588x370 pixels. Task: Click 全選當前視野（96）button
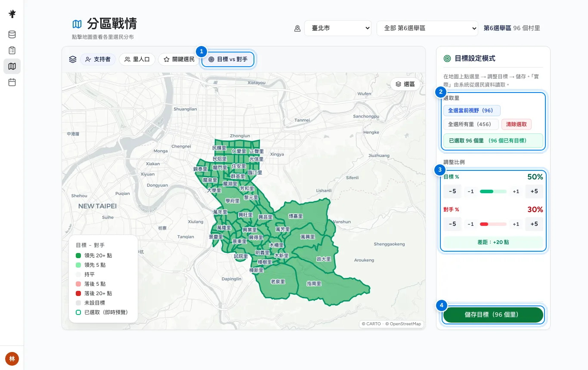(472, 111)
